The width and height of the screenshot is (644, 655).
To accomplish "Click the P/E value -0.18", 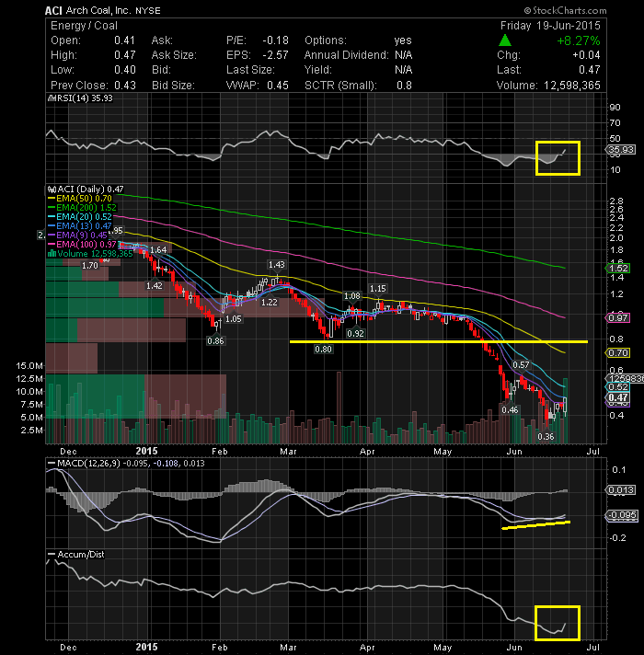I will 275,40.
